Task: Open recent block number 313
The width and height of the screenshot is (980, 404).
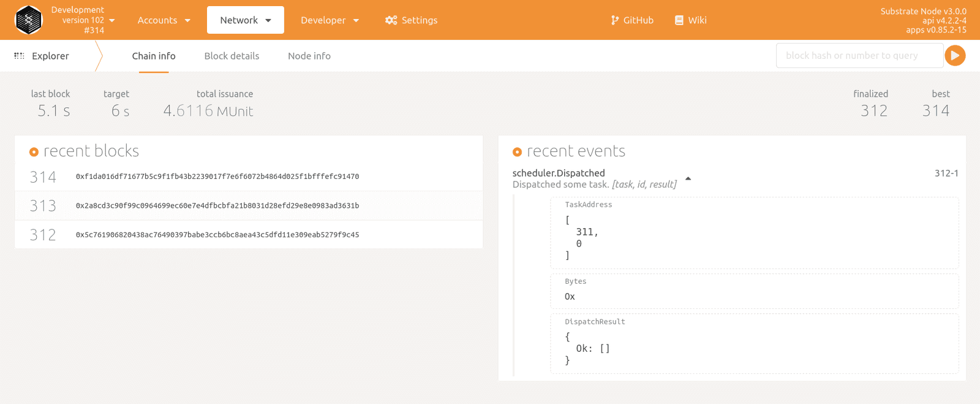Action: click(43, 206)
